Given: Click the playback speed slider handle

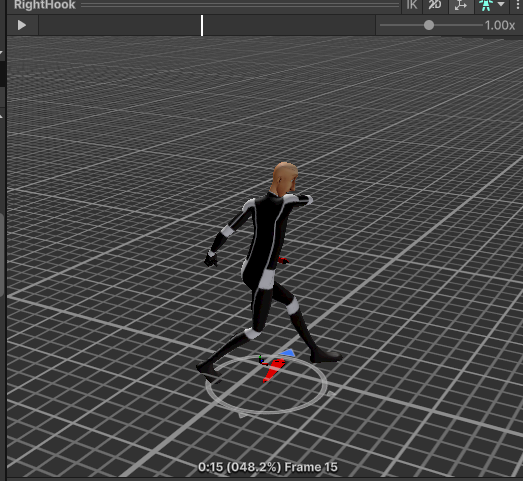Looking at the screenshot, I should [x=429, y=25].
